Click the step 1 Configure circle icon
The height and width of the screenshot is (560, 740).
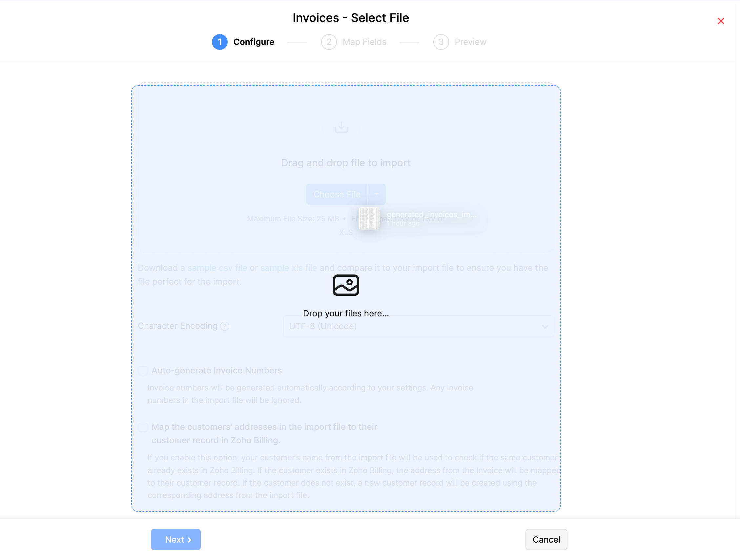pos(220,42)
